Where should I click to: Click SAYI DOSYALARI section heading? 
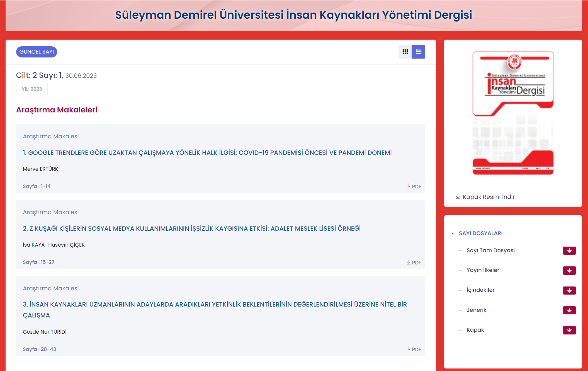480,233
